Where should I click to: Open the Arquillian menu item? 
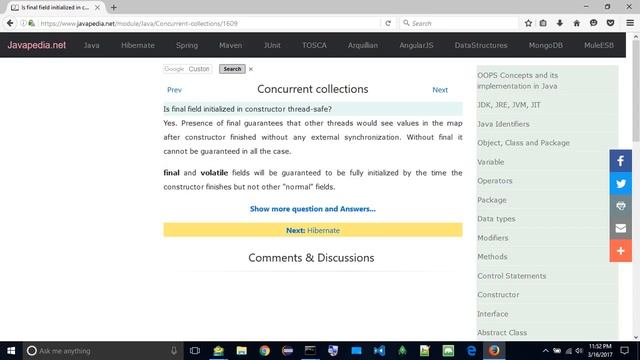(x=363, y=45)
